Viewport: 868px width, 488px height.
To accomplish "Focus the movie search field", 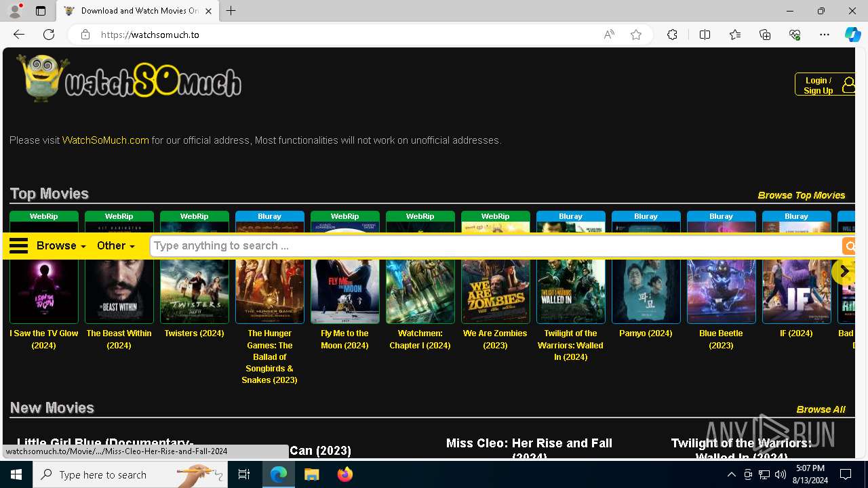I will pos(496,245).
